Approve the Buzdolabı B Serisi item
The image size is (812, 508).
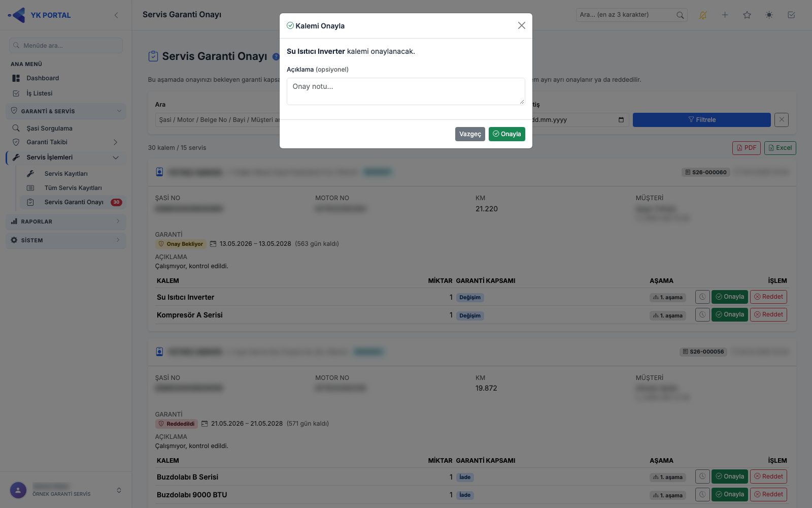(730, 477)
